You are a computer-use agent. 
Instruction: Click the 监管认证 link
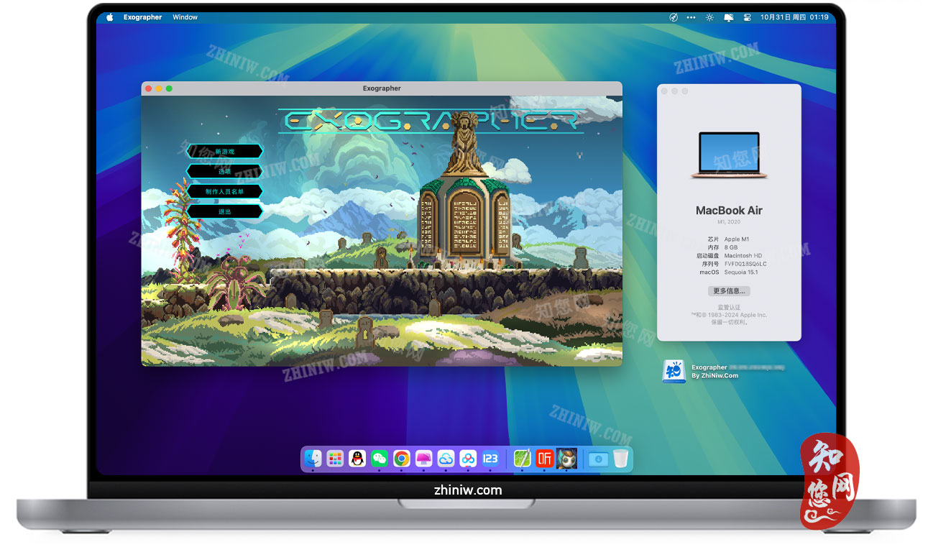pos(729,307)
